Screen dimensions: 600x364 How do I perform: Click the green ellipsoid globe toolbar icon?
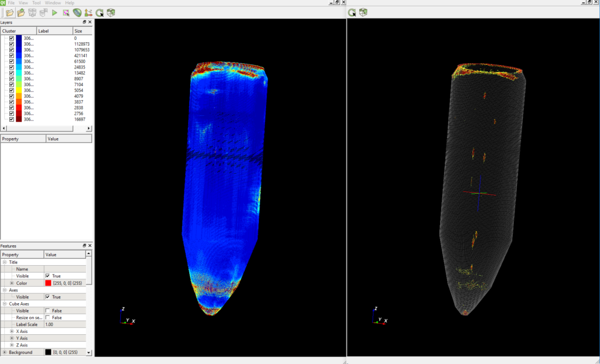click(x=77, y=13)
